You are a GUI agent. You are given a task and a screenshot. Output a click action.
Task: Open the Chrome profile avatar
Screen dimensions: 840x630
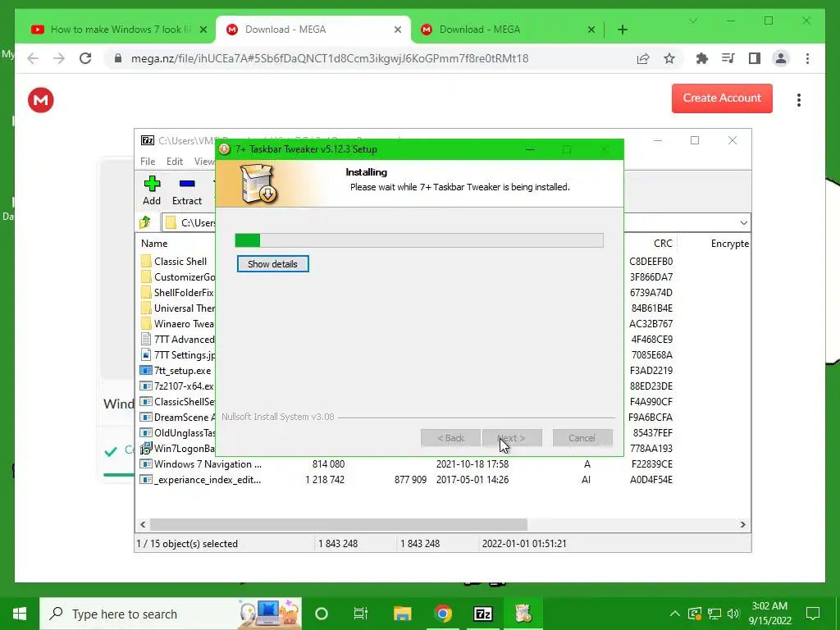point(781,58)
